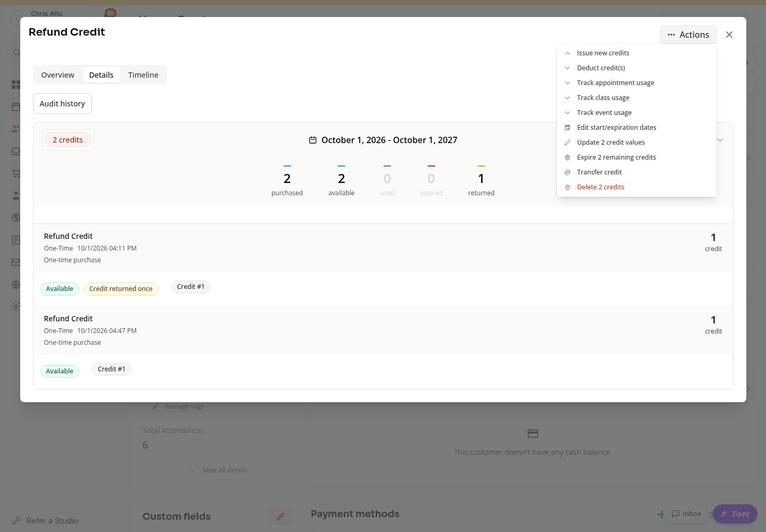Click Refer a Studio link
Screen dimensions: 766x532
45,521
